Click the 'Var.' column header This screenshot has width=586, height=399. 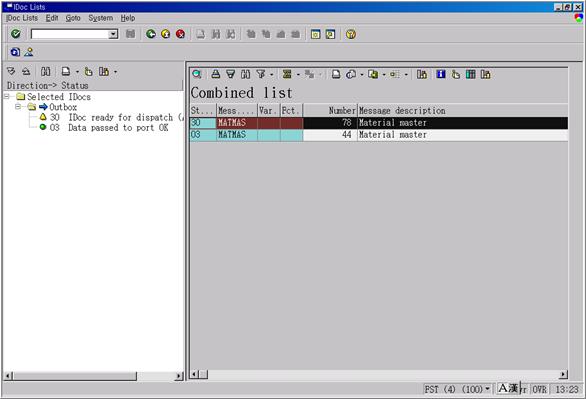click(x=269, y=111)
